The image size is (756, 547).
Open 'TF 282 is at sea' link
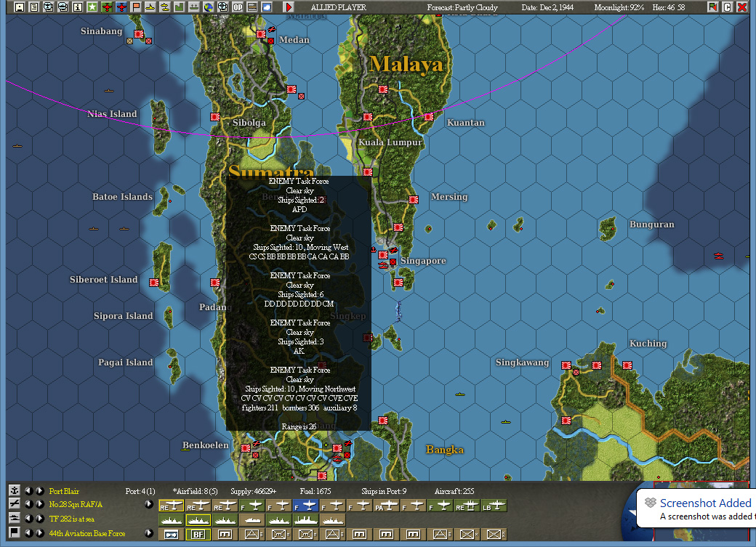pos(72,519)
